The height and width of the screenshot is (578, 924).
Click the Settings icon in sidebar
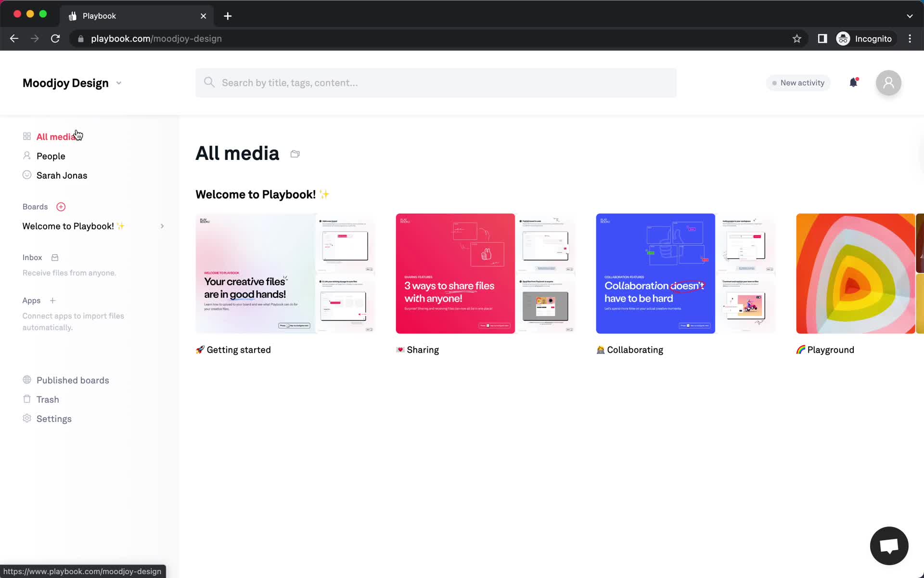(x=26, y=418)
